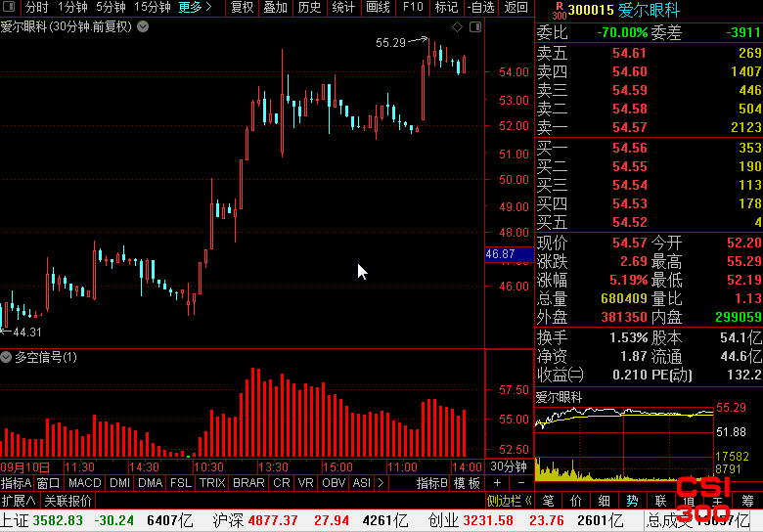This screenshot has width=763, height=532.
Task: Click the 46.87 price marker on the axis
Action: click(509, 254)
